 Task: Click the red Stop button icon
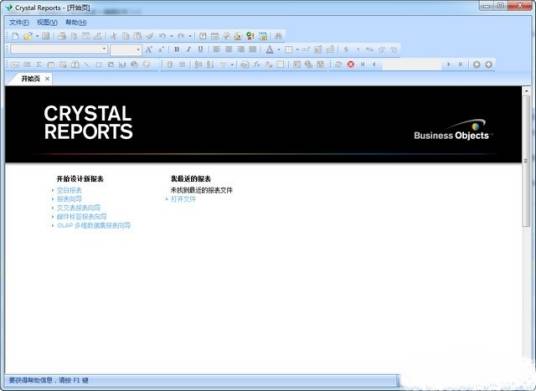(351, 64)
